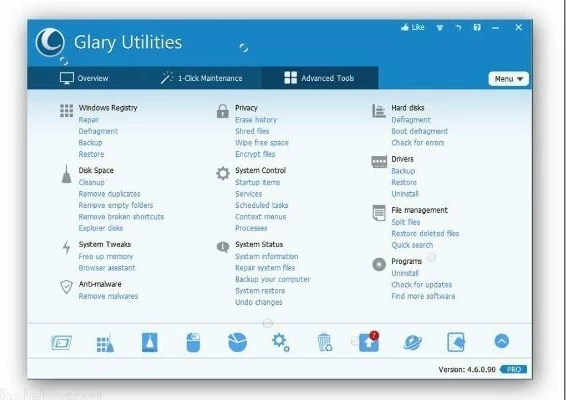Click the Privacy padlock icon

click(x=223, y=111)
